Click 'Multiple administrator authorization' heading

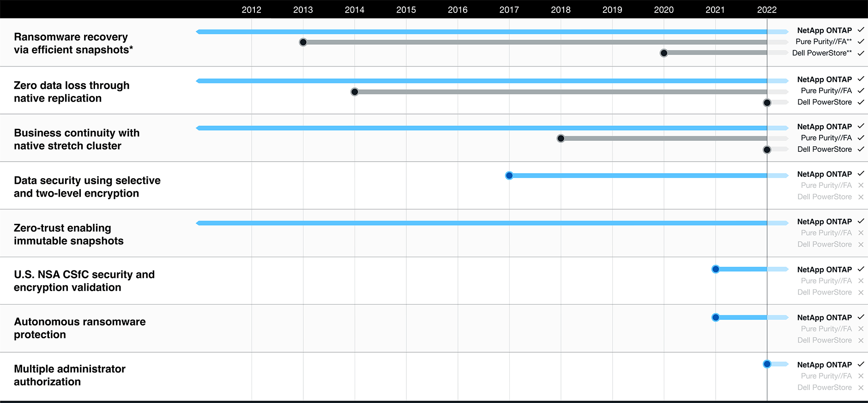(70, 375)
